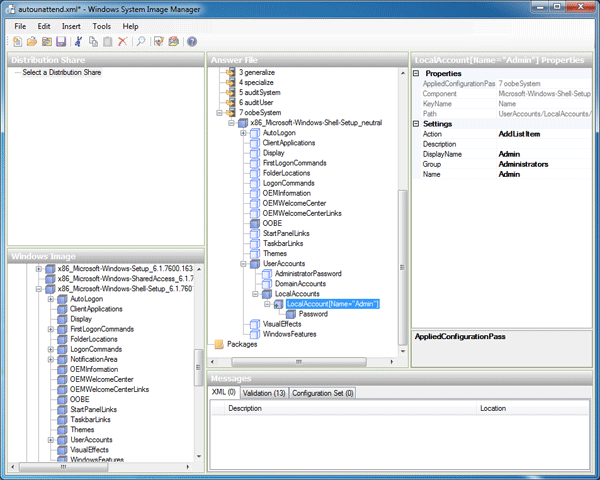Click the Find magnifier toolbar icon
The image size is (600, 480).
click(141, 42)
